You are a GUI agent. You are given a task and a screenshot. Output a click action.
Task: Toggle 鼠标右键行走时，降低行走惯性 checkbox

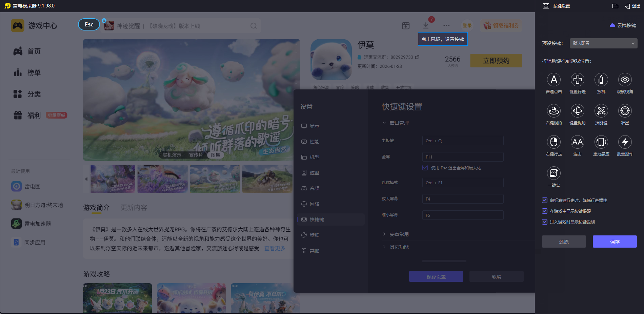[545, 201]
